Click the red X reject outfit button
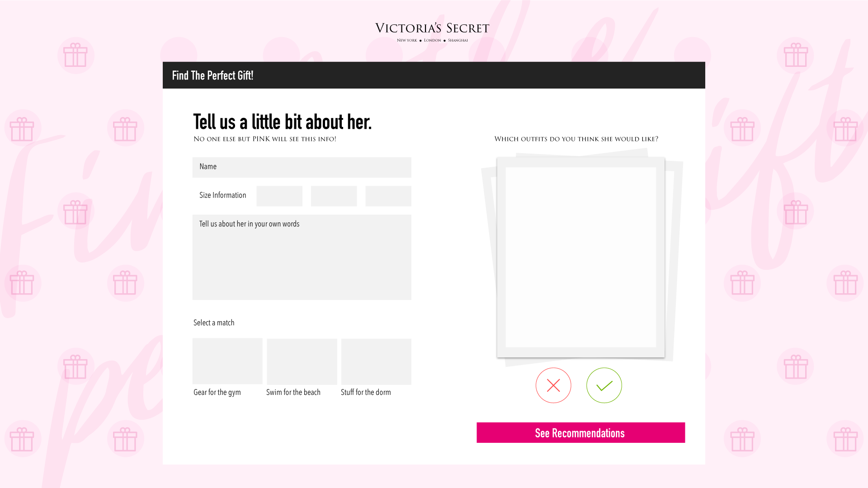The width and height of the screenshot is (868, 488). click(553, 385)
